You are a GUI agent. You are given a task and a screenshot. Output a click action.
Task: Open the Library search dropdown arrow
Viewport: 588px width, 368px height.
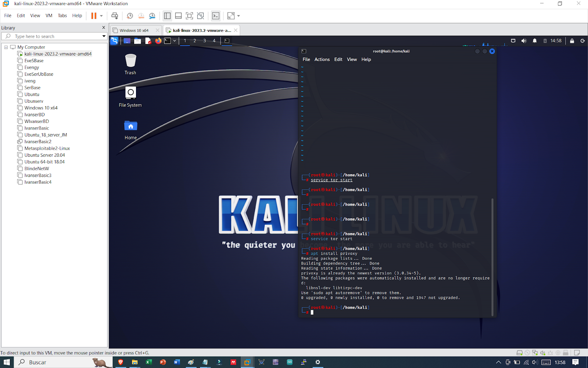click(104, 36)
